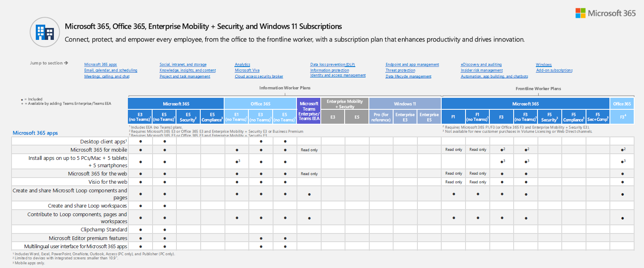Click the Clipchamp Standard row label
The image size is (644, 268).
tap(104, 229)
